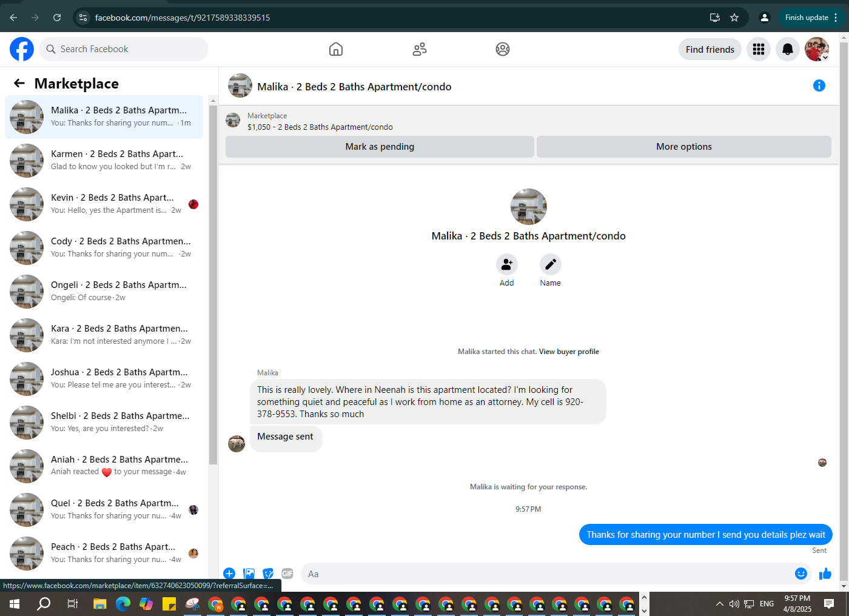Send a thumbs-up like
Image resolution: width=849 pixels, height=616 pixels.
(825, 574)
